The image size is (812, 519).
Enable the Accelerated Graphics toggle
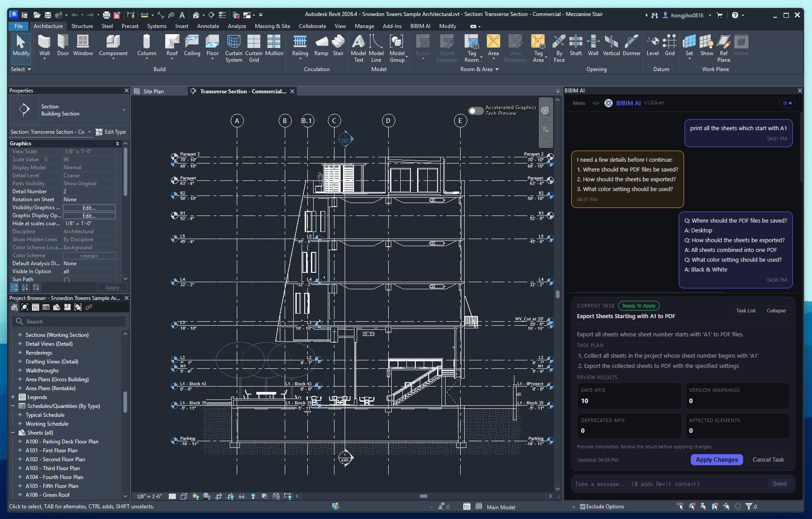pos(475,111)
